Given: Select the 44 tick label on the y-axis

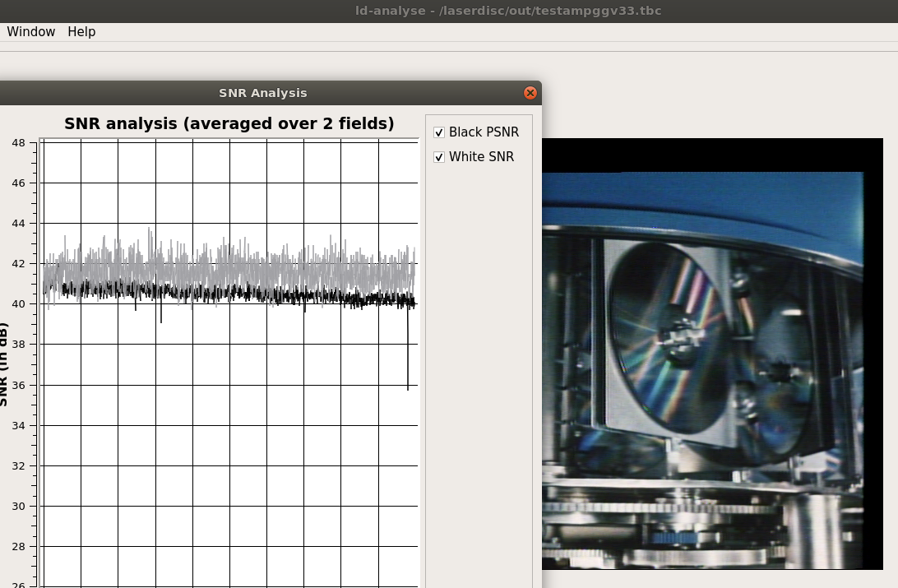Looking at the screenshot, I should [18, 223].
